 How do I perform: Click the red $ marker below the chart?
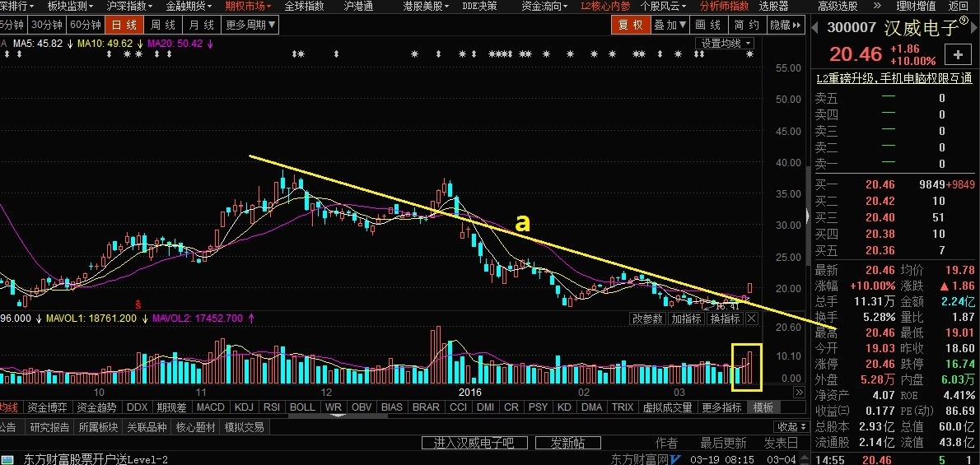coord(138,305)
